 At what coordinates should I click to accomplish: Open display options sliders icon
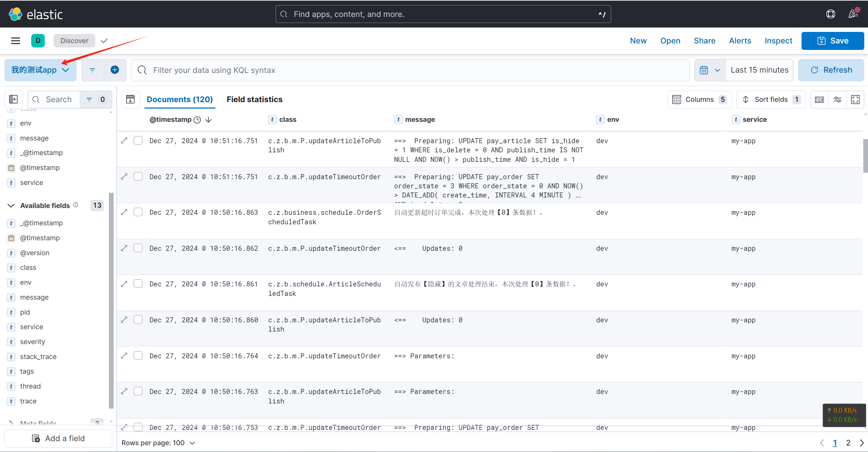click(x=837, y=99)
